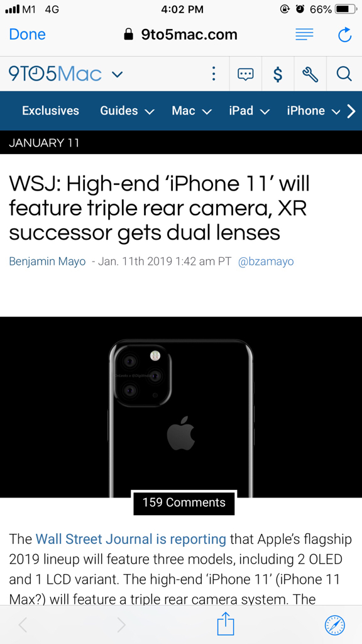Tap the Share icon in bottom bar
362x644 pixels.
(226, 625)
